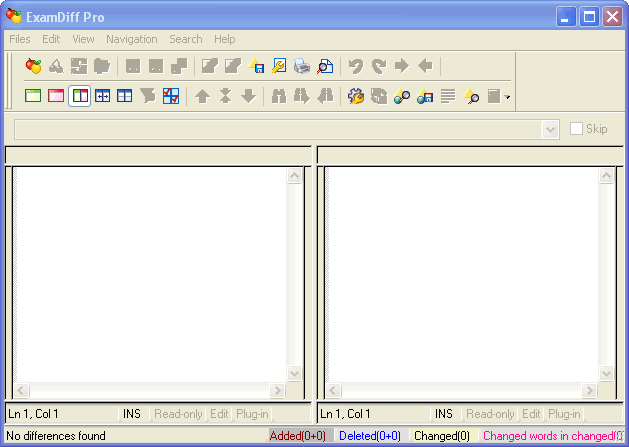This screenshot has width=629, height=447.
Task: Click 'No differences found' status text
Action: (x=56, y=436)
